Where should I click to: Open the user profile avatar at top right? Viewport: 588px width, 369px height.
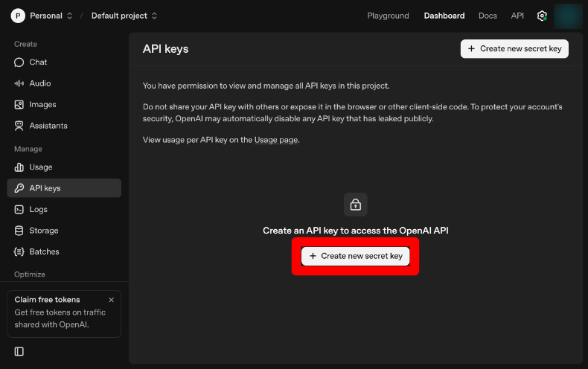[x=568, y=16]
